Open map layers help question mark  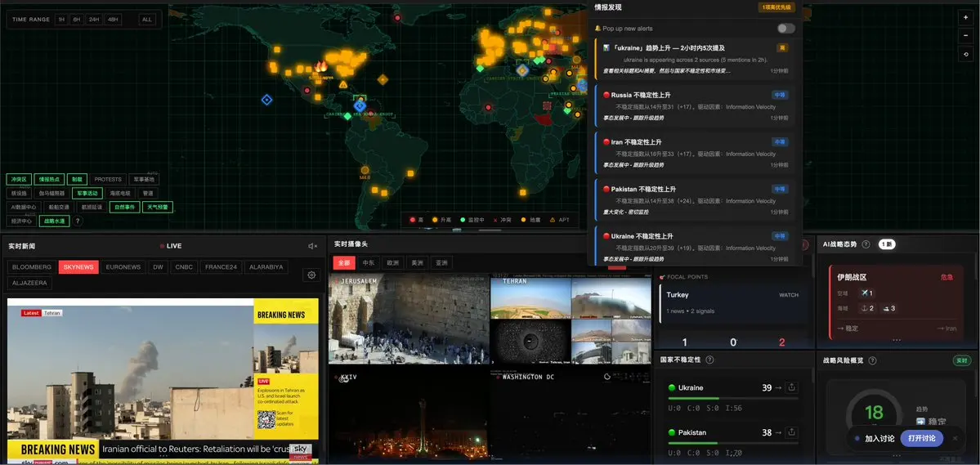coord(78,221)
